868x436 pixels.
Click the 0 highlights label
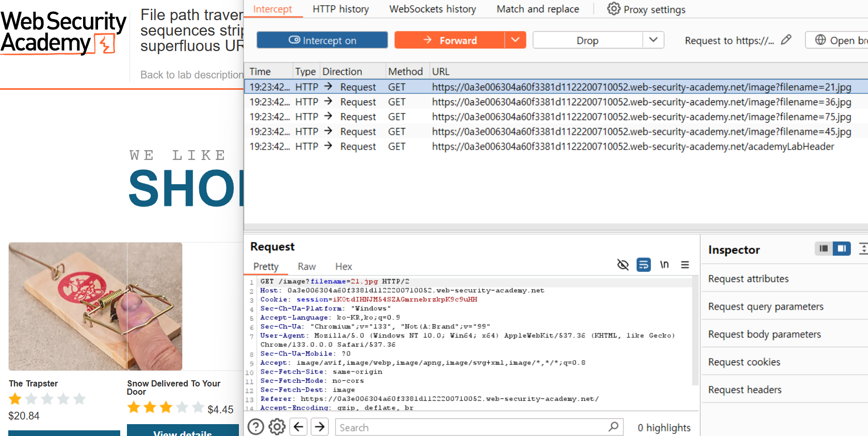coord(664,427)
